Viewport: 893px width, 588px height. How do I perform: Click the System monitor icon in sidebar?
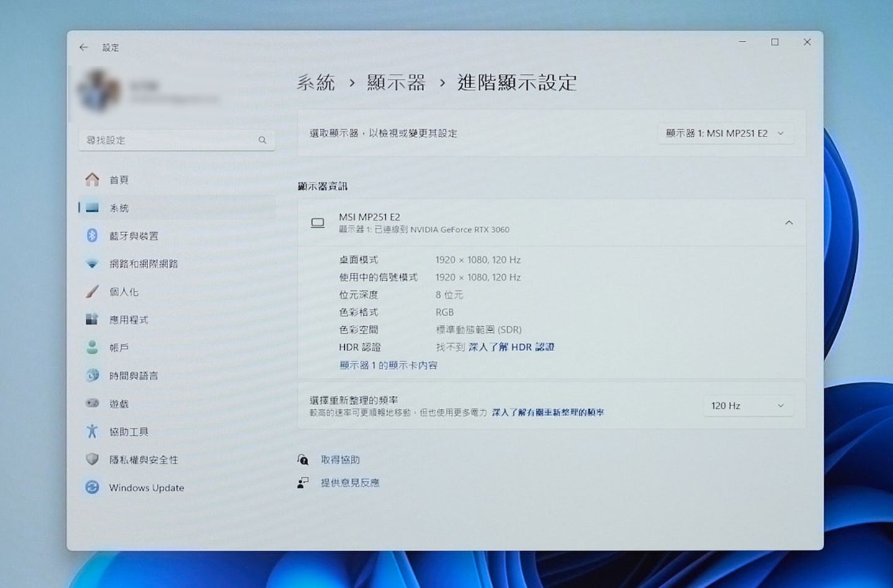92,208
